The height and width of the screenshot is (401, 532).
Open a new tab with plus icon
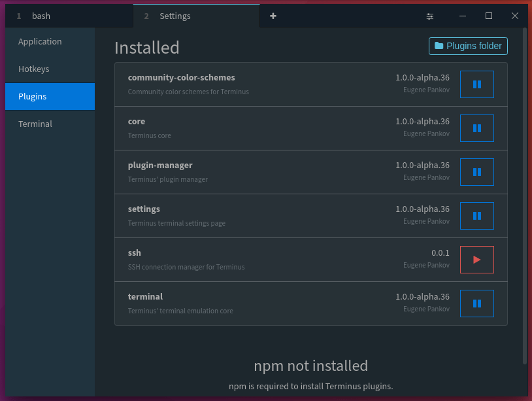(273, 16)
